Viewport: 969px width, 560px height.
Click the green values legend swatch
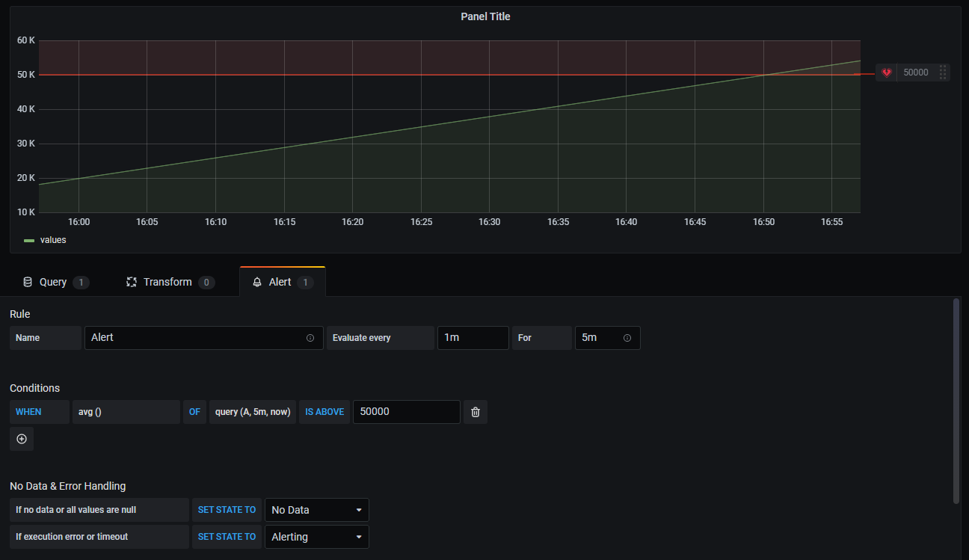pos(29,241)
